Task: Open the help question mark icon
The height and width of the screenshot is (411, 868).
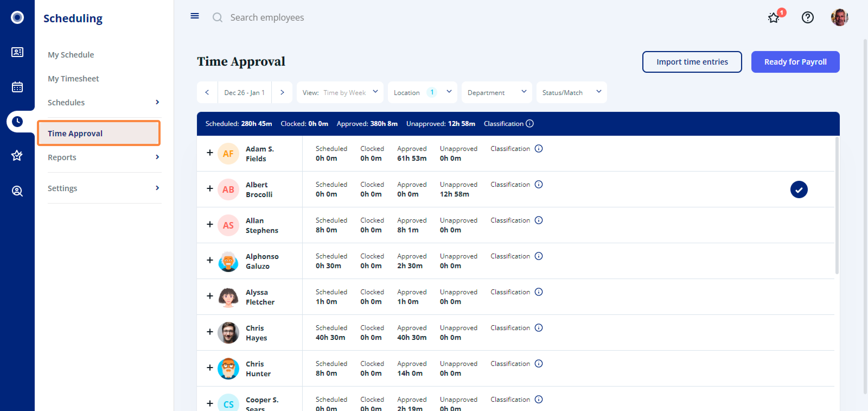Action: [x=807, y=17]
